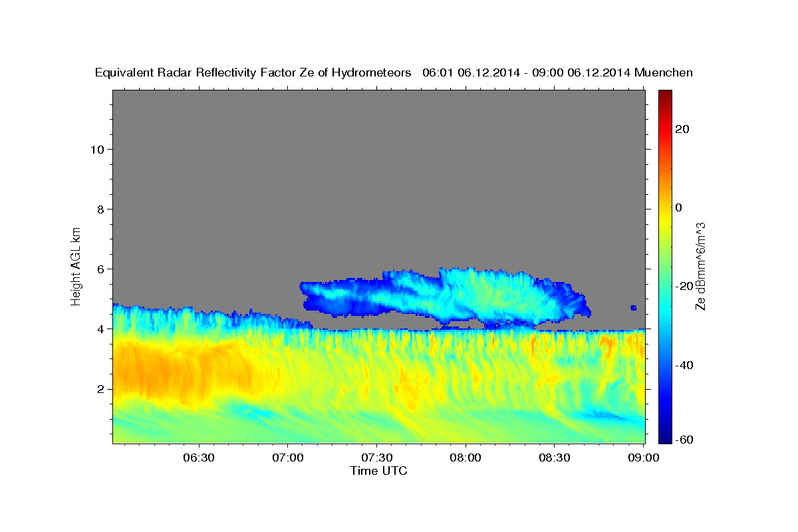Click the yellow zone of the colorbar
Image resolution: width=798 pixels, height=532 pixels.
pyautogui.click(x=665, y=219)
